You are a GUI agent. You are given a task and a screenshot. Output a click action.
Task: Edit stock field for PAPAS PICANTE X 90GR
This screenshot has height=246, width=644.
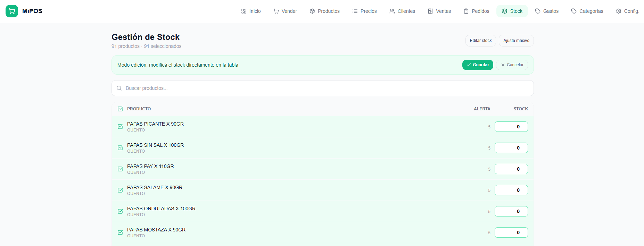tap(511, 127)
